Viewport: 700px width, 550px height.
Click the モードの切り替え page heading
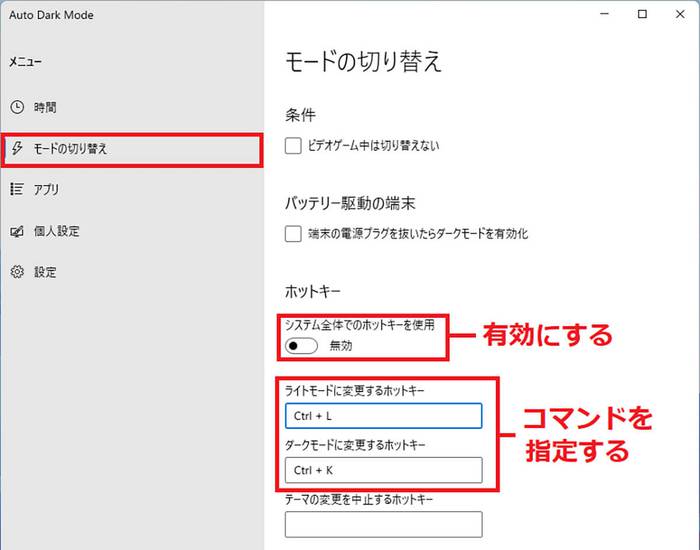(x=363, y=61)
